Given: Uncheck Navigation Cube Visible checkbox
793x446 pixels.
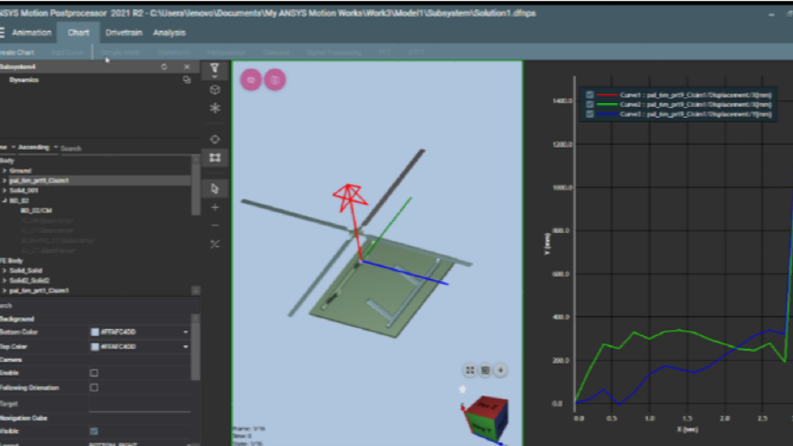Looking at the screenshot, I should (x=94, y=431).
